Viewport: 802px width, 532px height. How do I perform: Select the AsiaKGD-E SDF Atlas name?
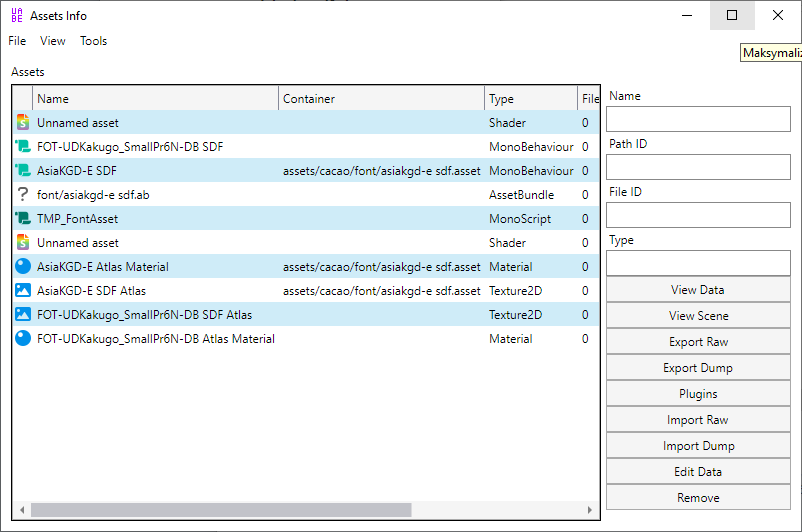tap(91, 291)
